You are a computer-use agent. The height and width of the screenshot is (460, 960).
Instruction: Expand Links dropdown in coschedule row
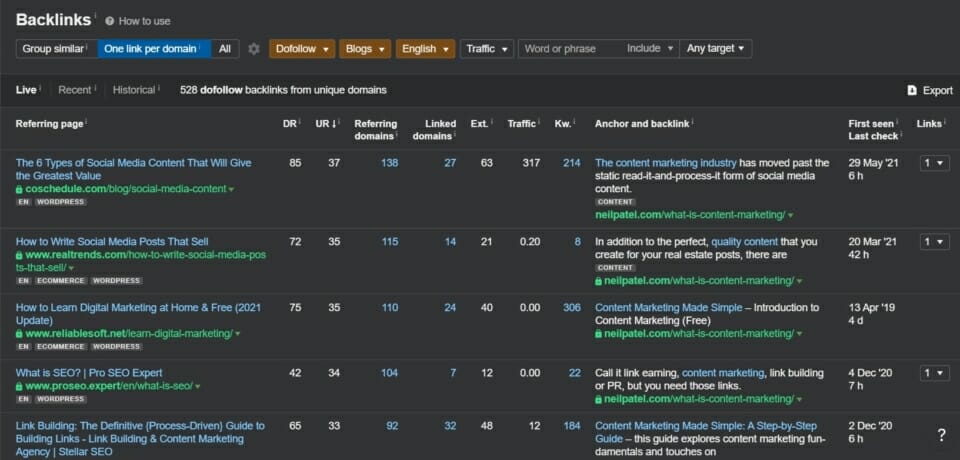point(934,163)
